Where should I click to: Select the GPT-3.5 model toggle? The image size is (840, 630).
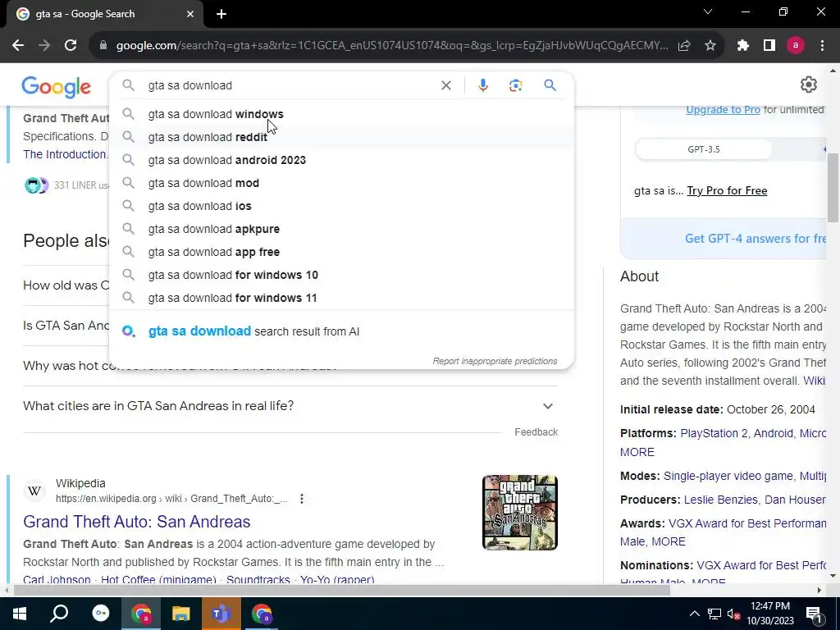[x=703, y=149]
